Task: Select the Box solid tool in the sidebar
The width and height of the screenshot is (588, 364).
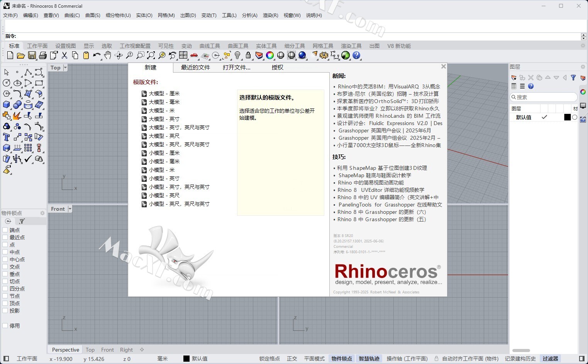Action: 7,105
